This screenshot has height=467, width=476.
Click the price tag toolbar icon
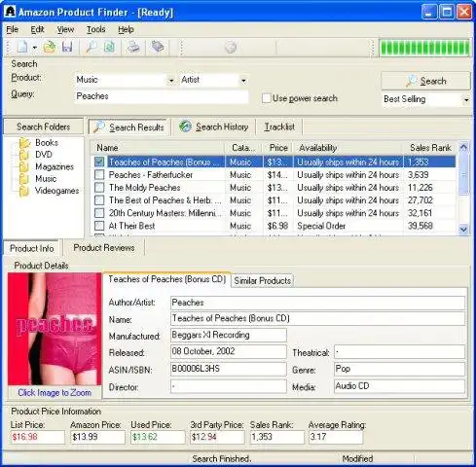point(158,48)
